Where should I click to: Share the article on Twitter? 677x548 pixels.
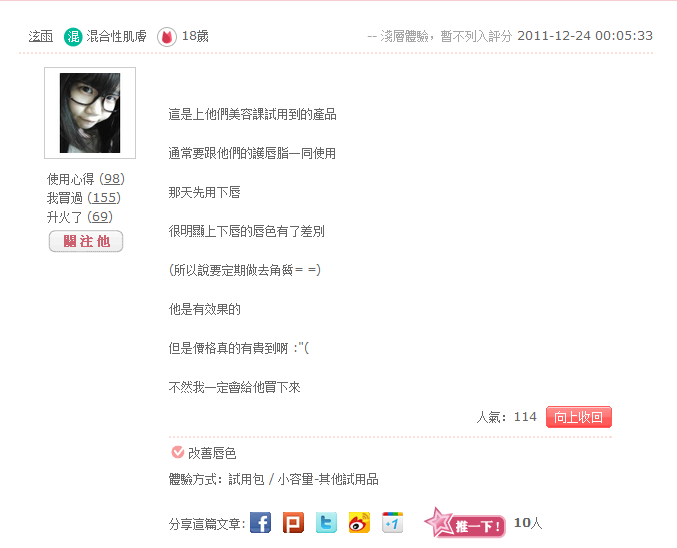click(326, 523)
